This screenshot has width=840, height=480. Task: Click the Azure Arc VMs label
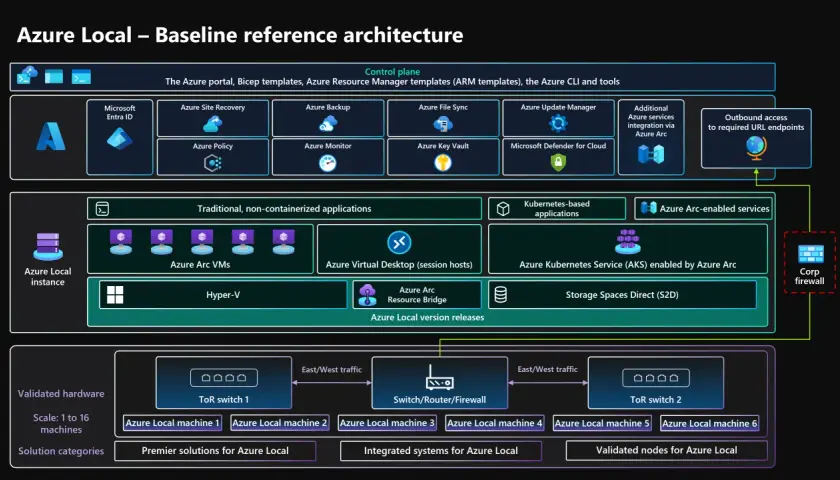[x=200, y=265]
